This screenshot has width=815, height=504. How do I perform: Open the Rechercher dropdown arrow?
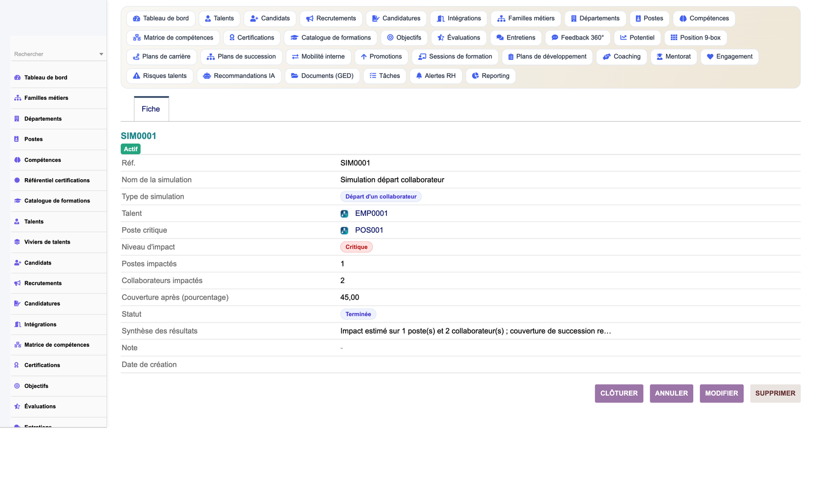point(102,55)
